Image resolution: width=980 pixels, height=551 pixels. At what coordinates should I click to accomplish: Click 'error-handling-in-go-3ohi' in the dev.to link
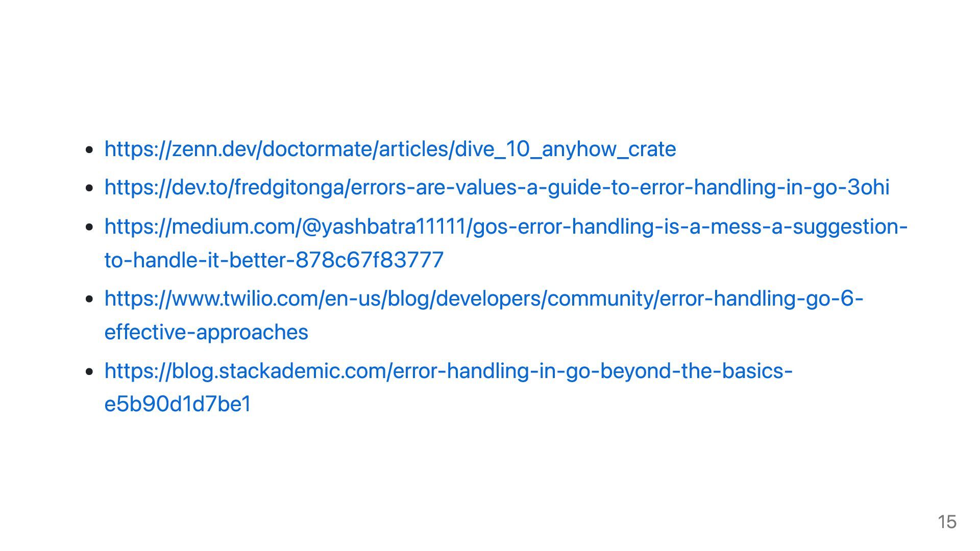coord(764,187)
